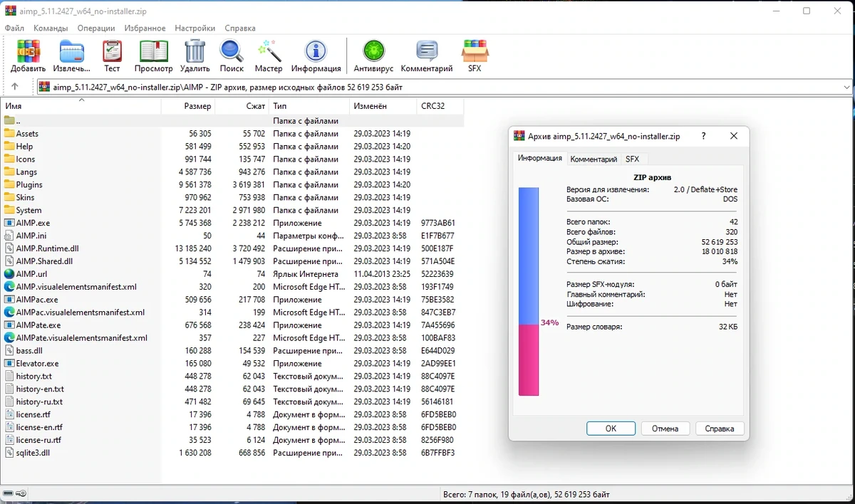Open the Избранное menu
855x504 pixels.
[145, 28]
